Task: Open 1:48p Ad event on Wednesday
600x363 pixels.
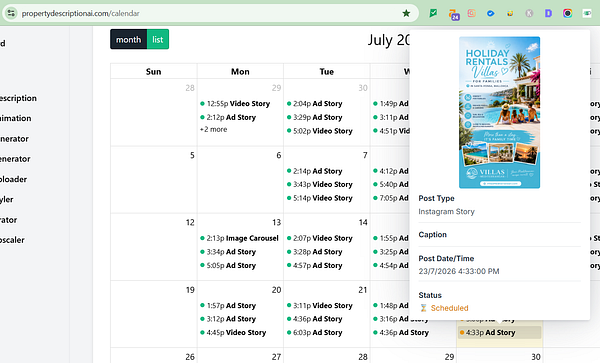Action: (x=391, y=306)
